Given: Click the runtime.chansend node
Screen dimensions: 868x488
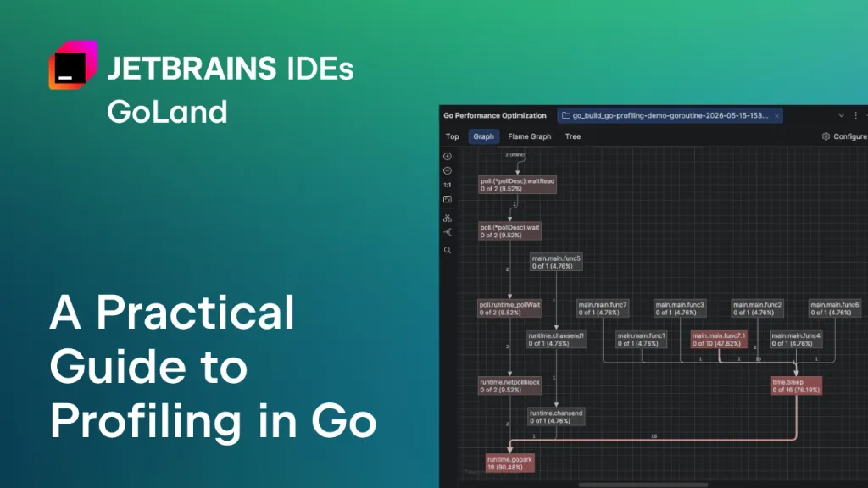Looking at the screenshot, I should click(x=556, y=417).
